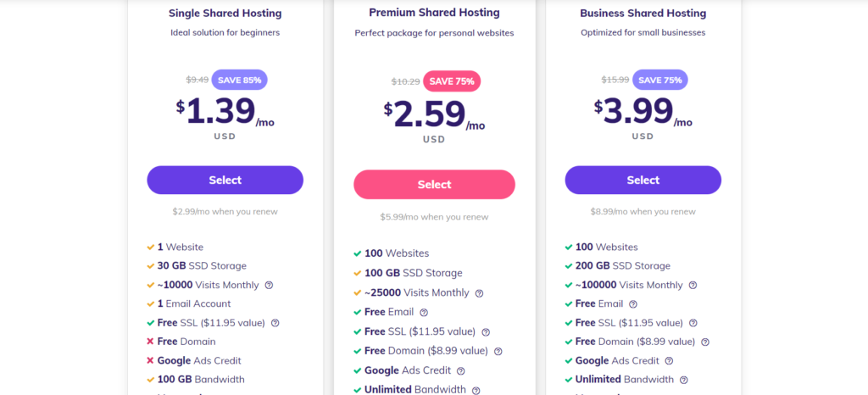Open help icon beside Premium Free Email
The width and height of the screenshot is (868, 395).
(x=424, y=313)
